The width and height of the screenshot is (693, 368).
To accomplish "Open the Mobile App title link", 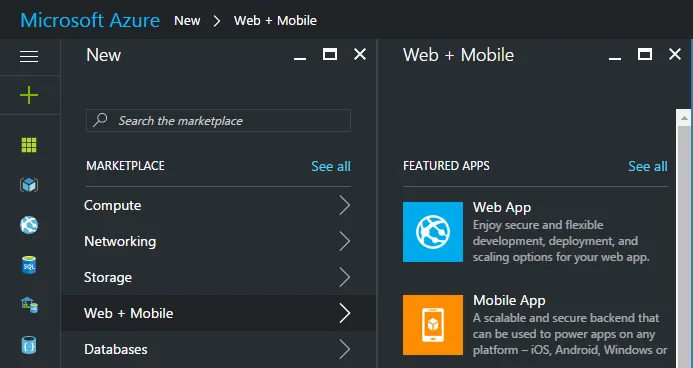I will [509, 300].
